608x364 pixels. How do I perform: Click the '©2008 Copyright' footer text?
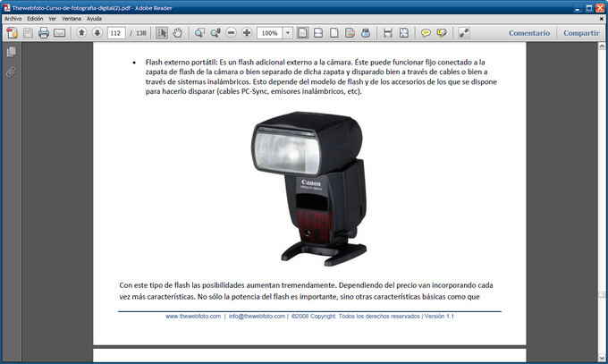click(x=313, y=317)
